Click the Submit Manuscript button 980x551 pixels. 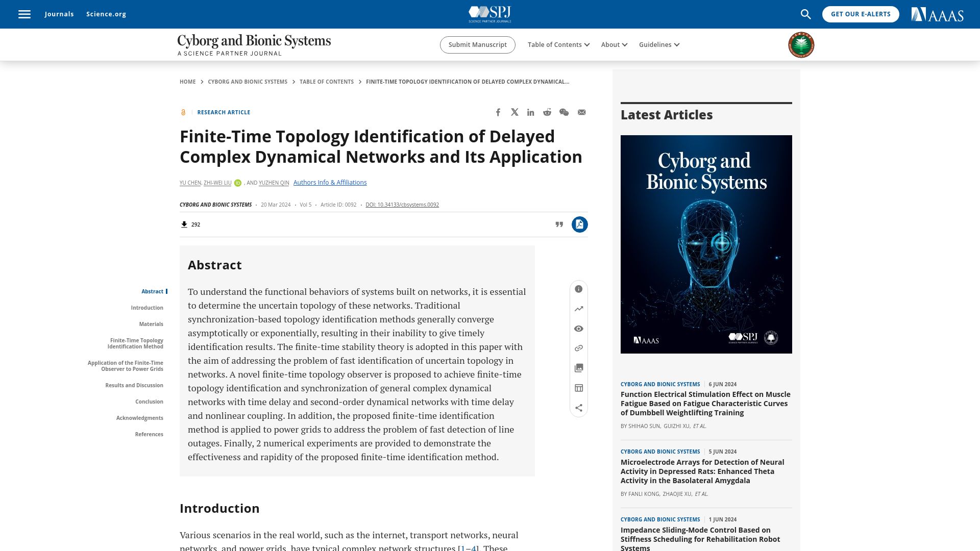coord(478,45)
